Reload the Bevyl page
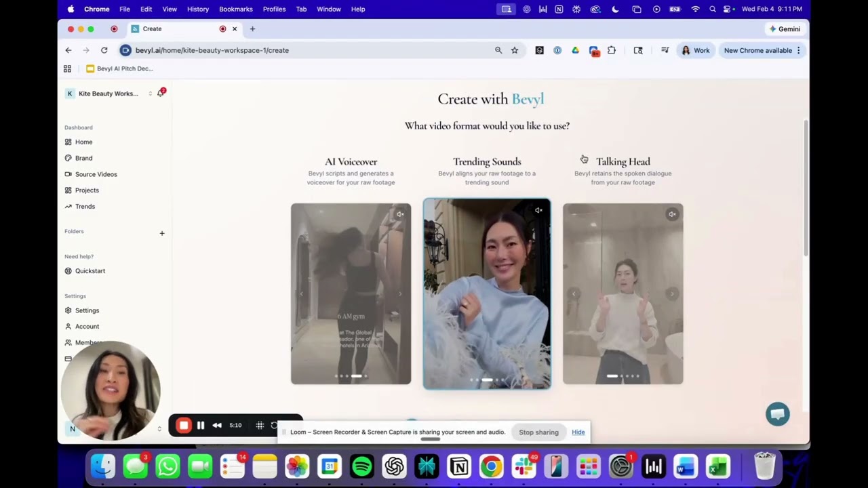 coord(104,50)
